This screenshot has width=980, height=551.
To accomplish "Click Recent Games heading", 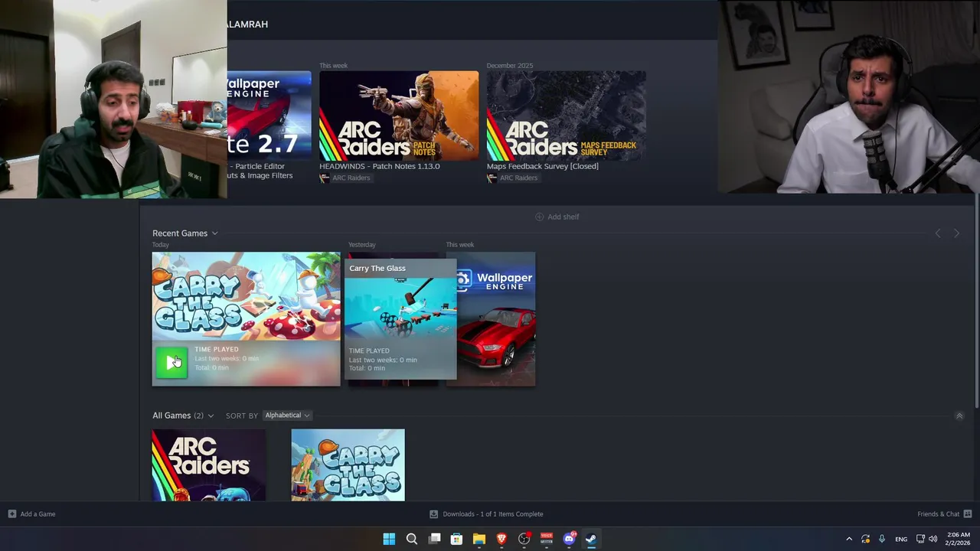I will pos(180,233).
